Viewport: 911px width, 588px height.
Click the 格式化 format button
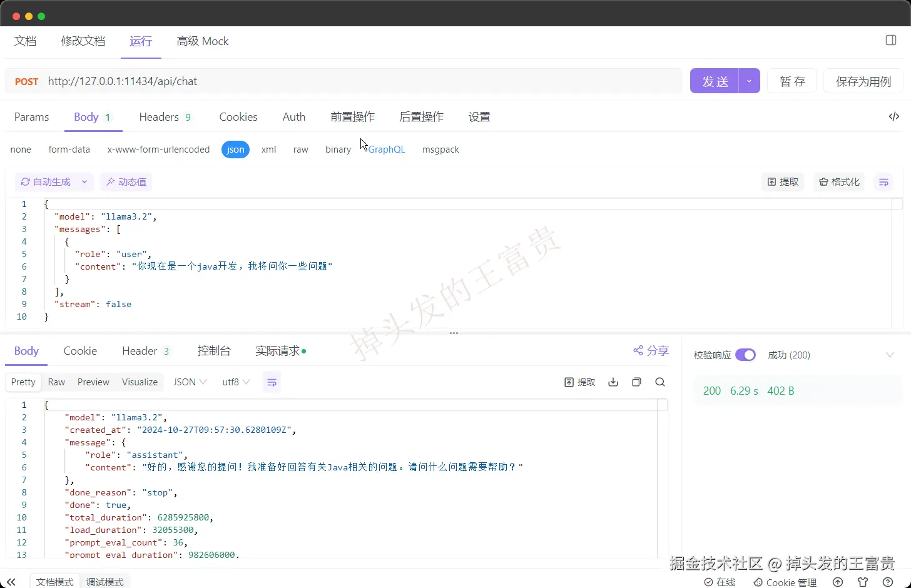[839, 182]
